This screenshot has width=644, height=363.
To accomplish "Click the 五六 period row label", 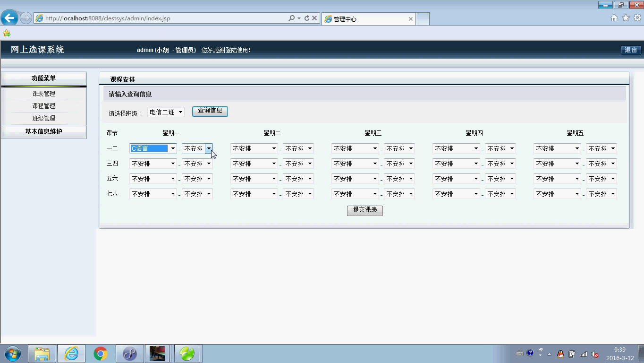I will pyautogui.click(x=112, y=179).
